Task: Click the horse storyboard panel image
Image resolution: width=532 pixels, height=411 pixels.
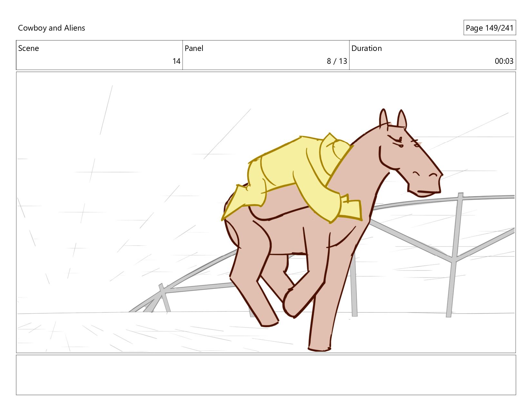Action: pyautogui.click(x=266, y=212)
